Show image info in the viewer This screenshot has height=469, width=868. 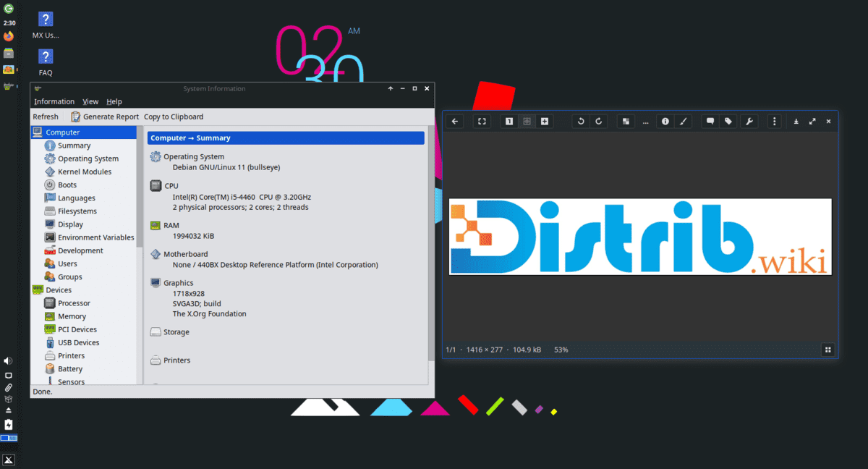(665, 122)
